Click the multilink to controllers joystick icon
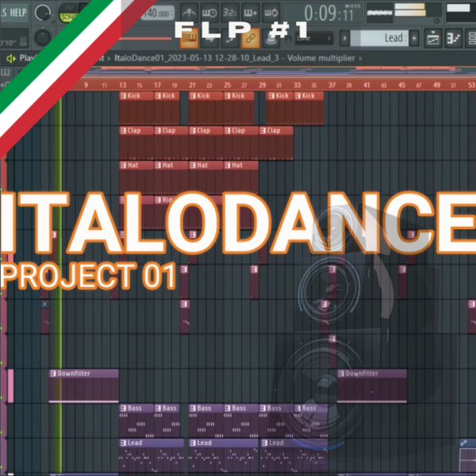 [x=271, y=38]
